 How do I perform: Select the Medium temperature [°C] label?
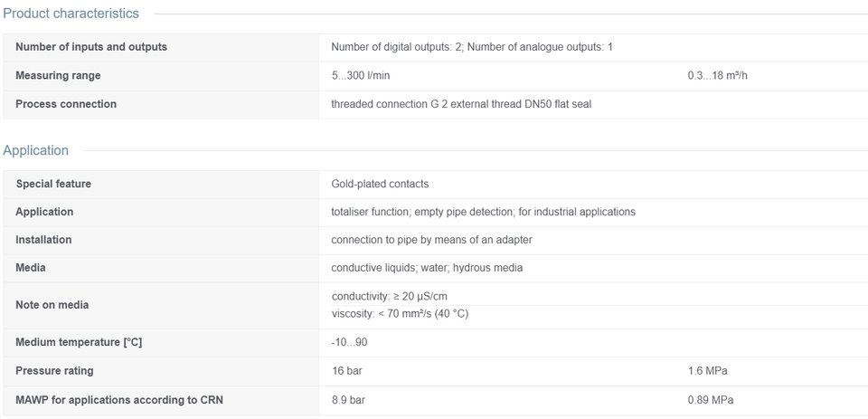[x=79, y=342]
